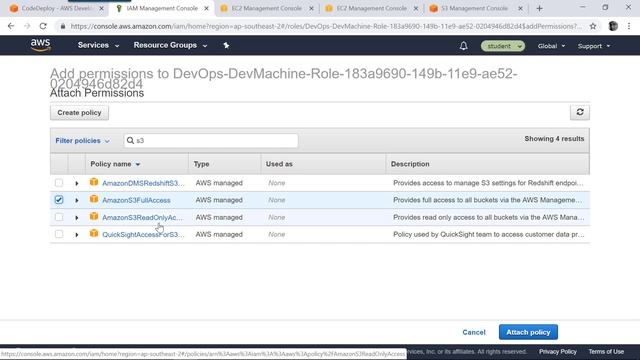The image size is (640, 360).
Task: Open the Services dropdown menu
Action: (98, 45)
